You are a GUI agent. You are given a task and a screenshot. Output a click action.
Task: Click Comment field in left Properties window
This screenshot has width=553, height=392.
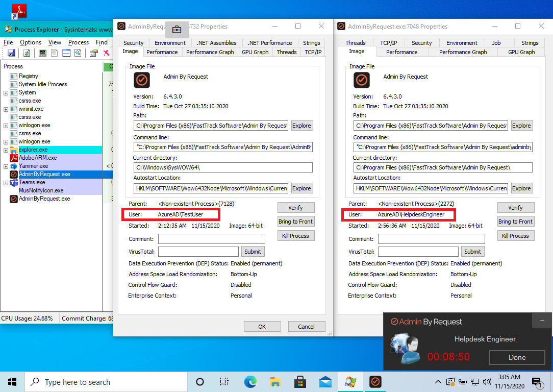(x=212, y=239)
